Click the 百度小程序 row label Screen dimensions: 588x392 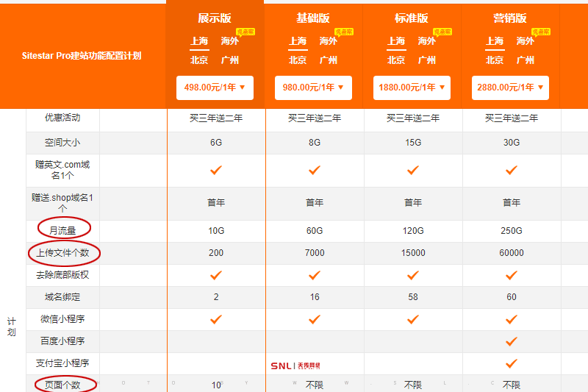(62, 341)
